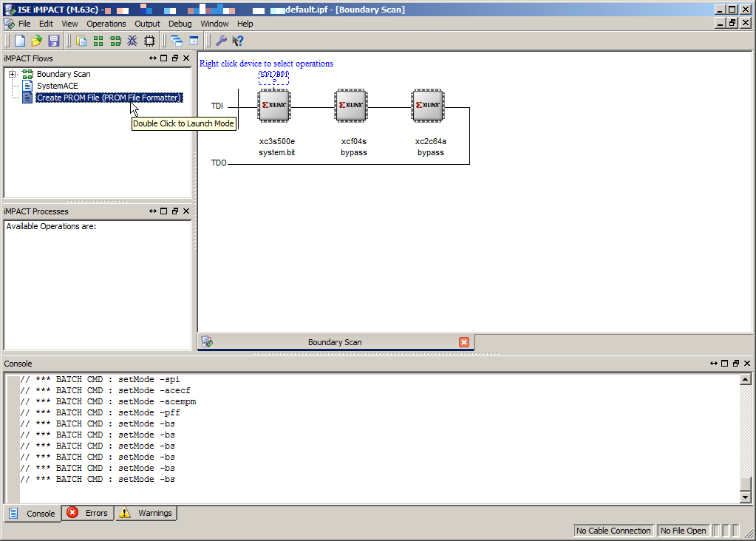Open the Edit menu
Image resolution: width=756 pixels, height=541 pixels.
tap(46, 24)
